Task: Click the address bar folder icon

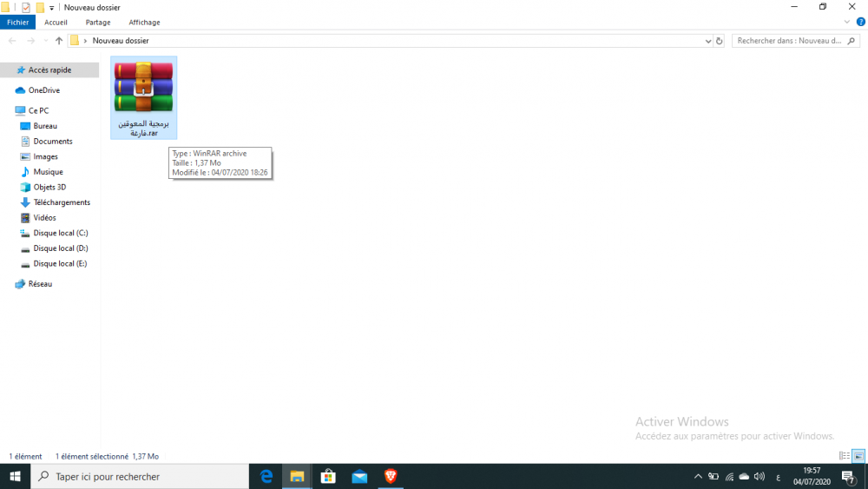Action: pos(75,41)
